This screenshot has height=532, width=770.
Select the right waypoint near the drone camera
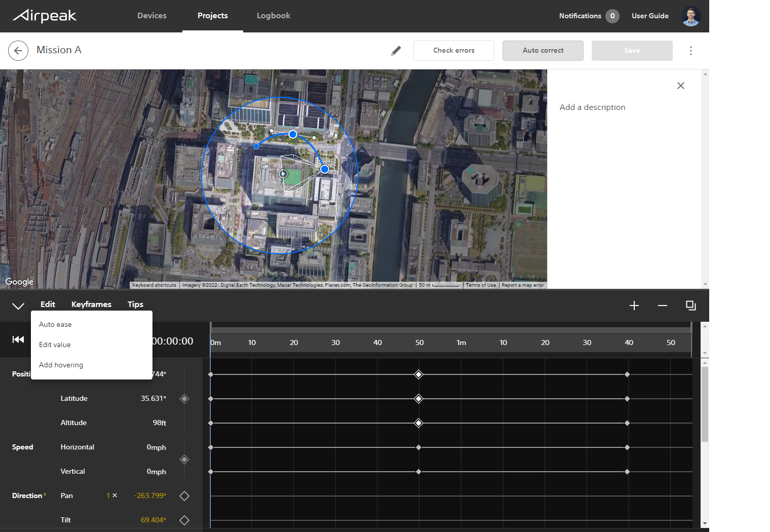[x=325, y=169]
